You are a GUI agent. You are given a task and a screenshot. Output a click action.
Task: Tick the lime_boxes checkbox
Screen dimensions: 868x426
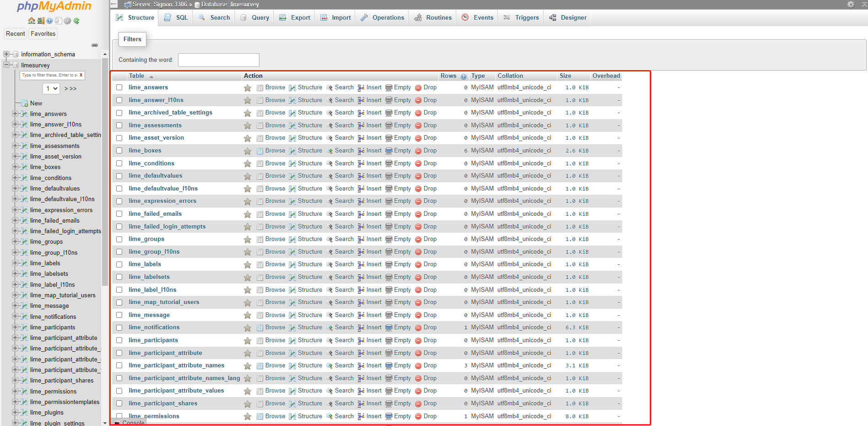[119, 151]
